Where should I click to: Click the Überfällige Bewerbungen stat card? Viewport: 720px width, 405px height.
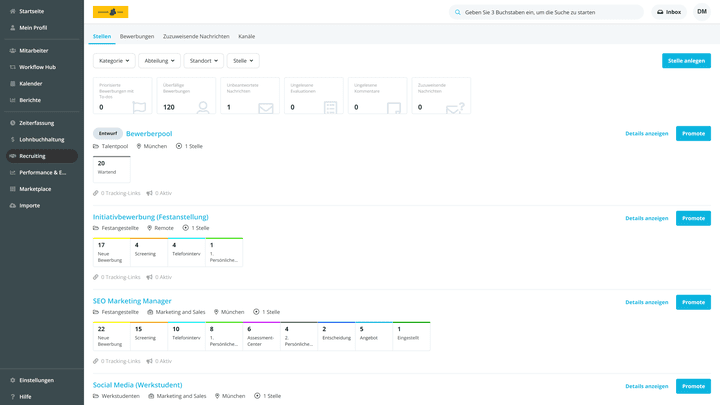(x=186, y=96)
